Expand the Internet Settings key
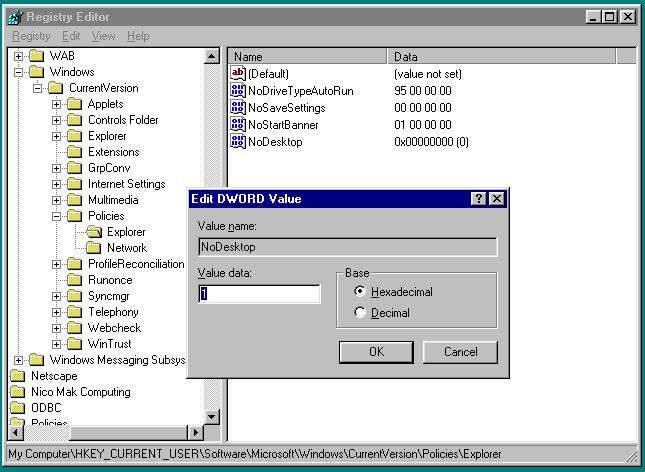The height and width of the screenshot is (472, 645). click(56, 184)
